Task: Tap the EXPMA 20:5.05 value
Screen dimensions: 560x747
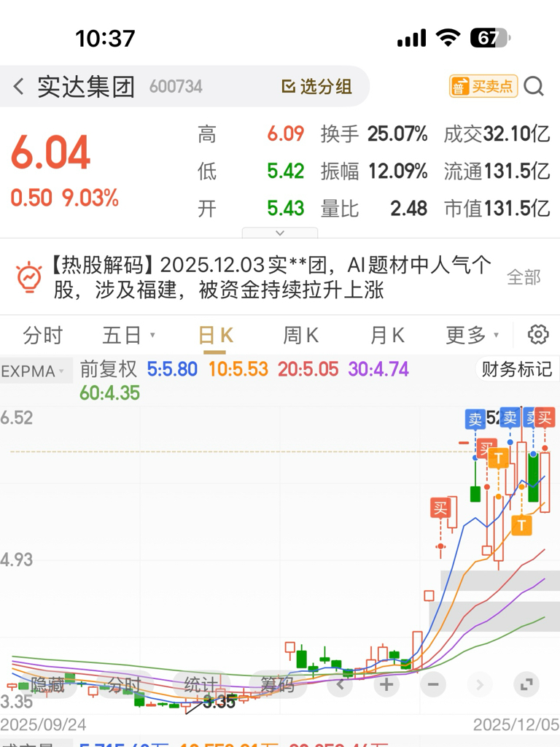Action: point(308,369)
